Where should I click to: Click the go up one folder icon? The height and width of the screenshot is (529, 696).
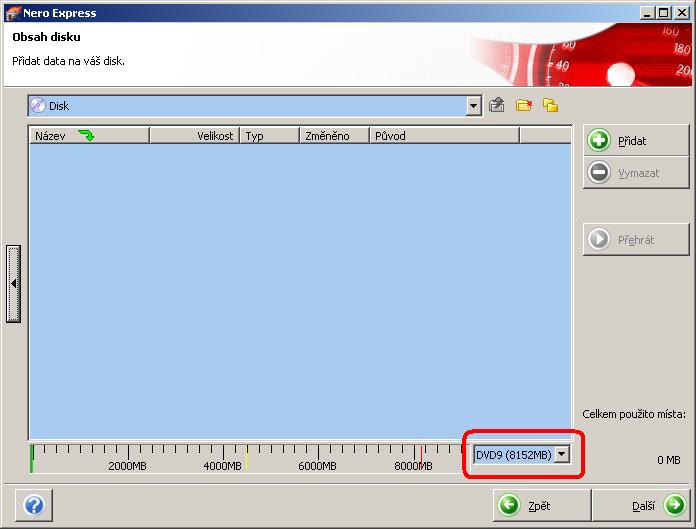tap(497, 106)
